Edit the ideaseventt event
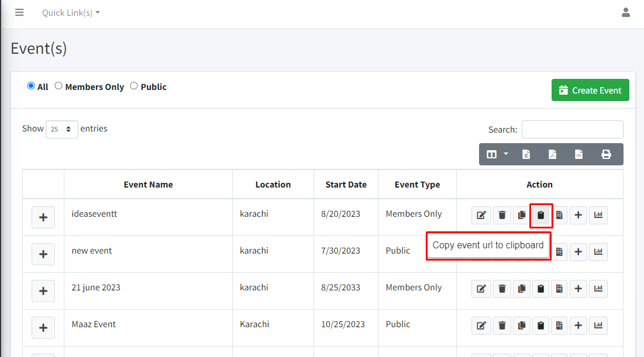The width and height of the screenshot is (644, 357). click(481, 215)
